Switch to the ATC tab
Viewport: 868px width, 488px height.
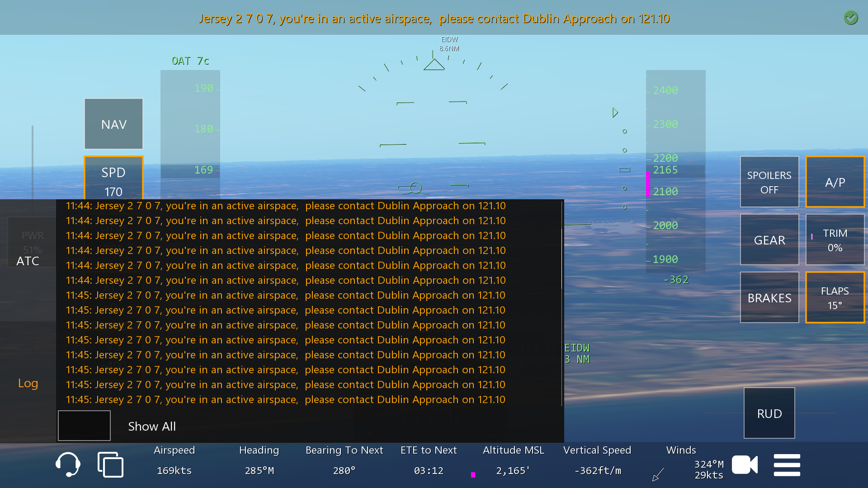[28, 261]
